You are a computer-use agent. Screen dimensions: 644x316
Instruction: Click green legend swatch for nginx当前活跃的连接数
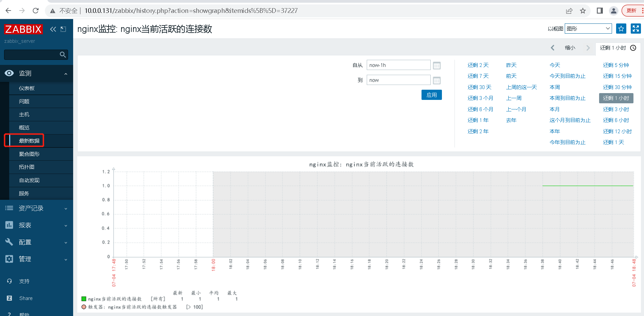[x=84, y=299]
